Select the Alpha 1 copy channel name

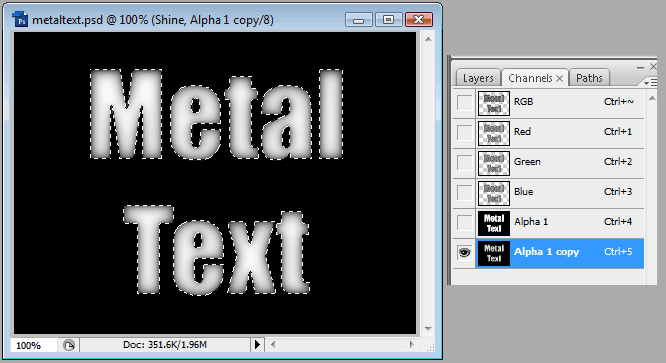pyautogui.click(x=547, y=252)
